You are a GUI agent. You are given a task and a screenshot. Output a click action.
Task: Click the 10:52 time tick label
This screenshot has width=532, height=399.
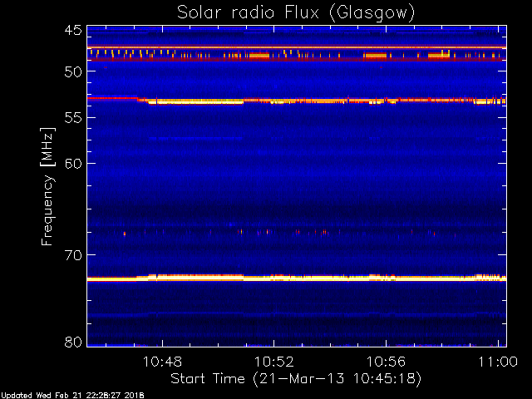tap(274, 362)
